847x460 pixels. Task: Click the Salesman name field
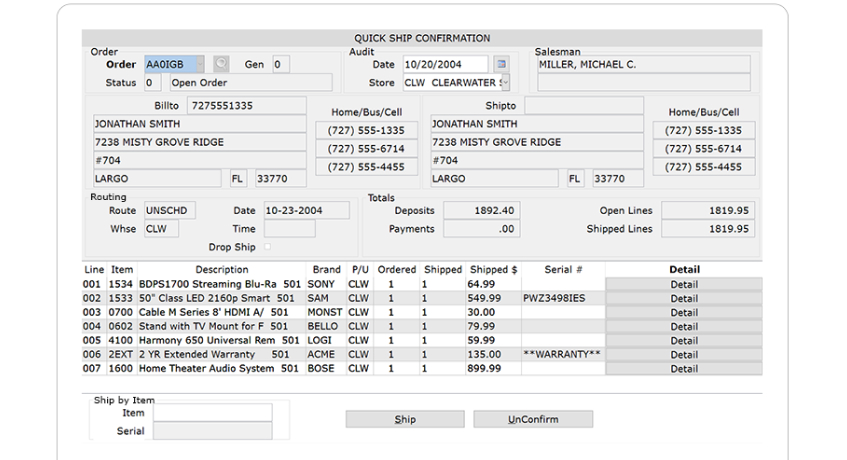(643, 65)
